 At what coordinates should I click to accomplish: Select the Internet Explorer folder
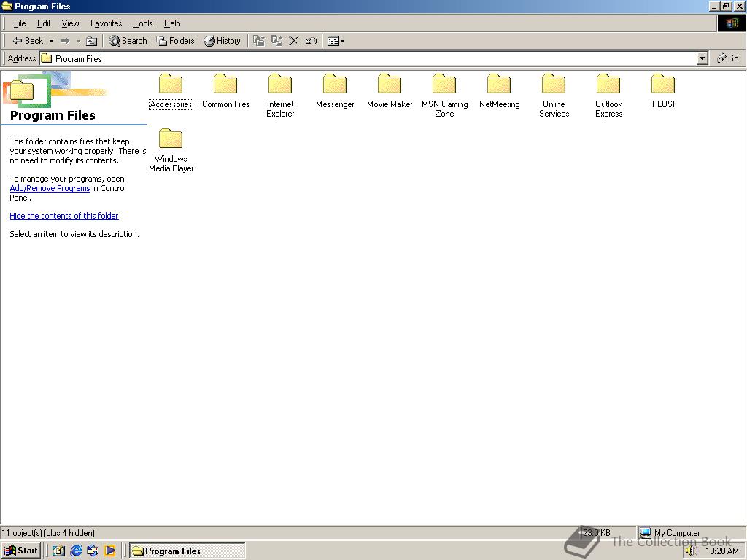280,96
